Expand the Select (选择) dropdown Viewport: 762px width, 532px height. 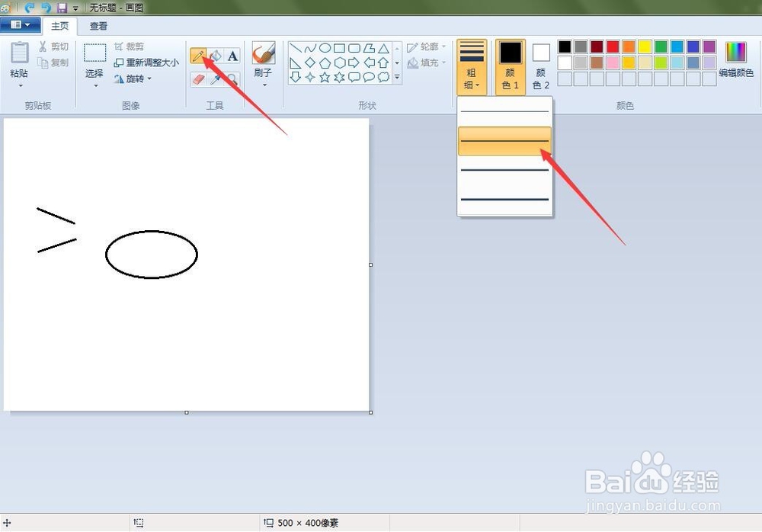[94, 85]
